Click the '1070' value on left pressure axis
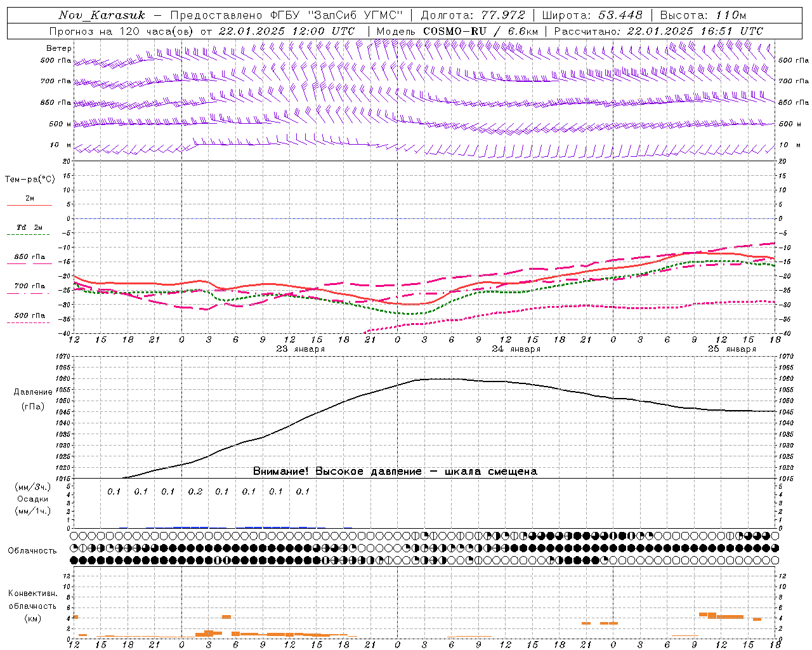812x650 pixels. [x=63, y=357]
